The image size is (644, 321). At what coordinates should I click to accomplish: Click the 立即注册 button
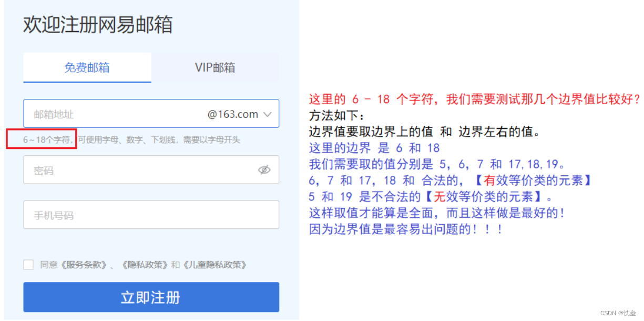pos(151,297)
